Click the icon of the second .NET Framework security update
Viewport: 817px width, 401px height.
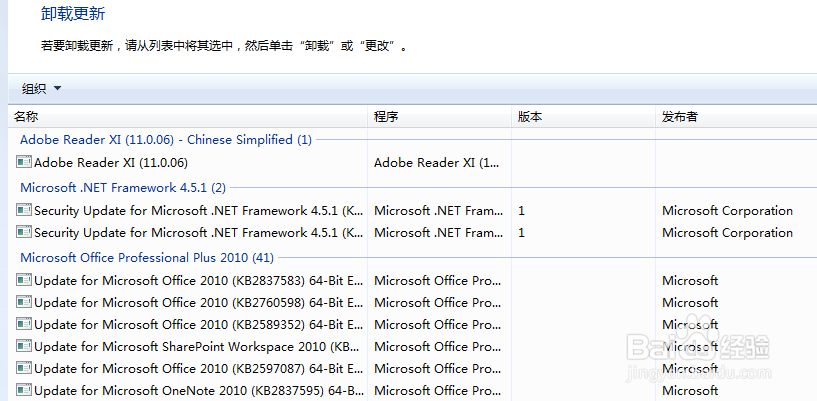[x=24, y=233]
